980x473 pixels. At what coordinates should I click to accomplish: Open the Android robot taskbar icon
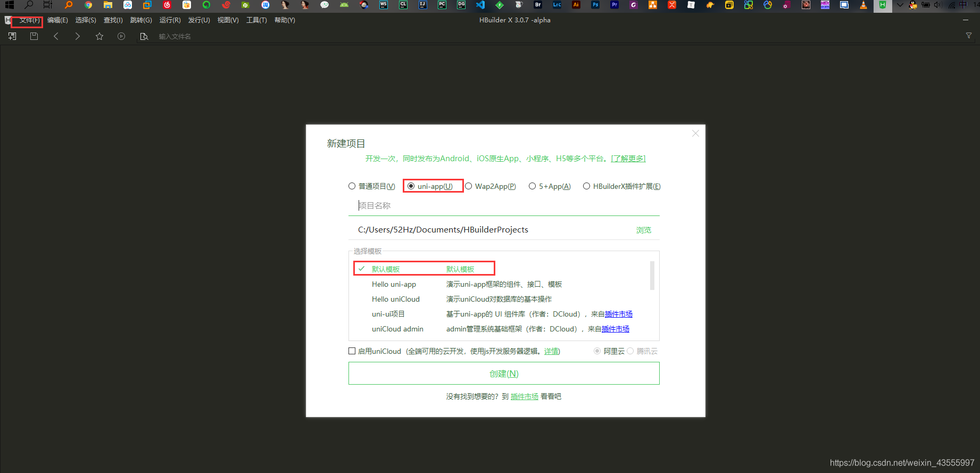coord(344,5)
